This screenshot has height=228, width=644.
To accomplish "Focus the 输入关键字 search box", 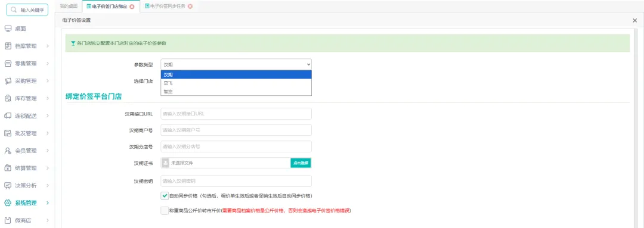I will [27, 10].
